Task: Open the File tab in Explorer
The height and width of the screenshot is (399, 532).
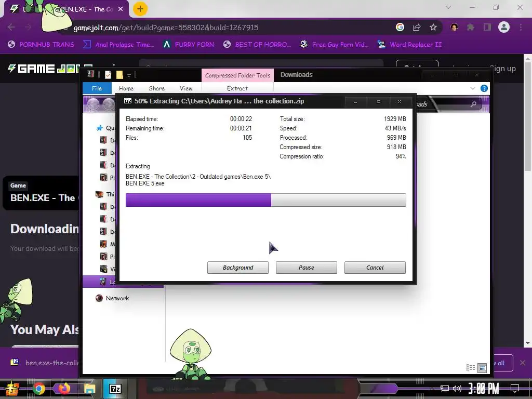Action: 97,88
